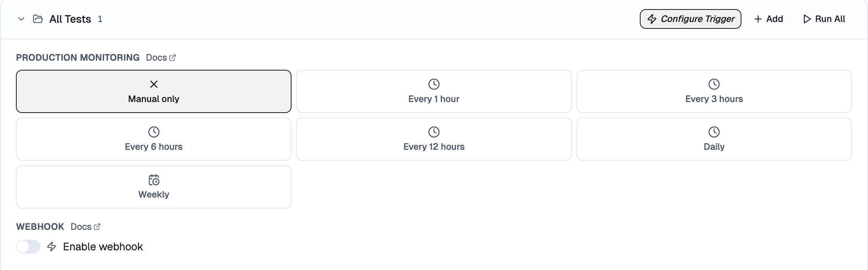Select the Daily monitoring schedule
Image resolution: width=868 pixels, height=270 pixels.
(714, 139)
